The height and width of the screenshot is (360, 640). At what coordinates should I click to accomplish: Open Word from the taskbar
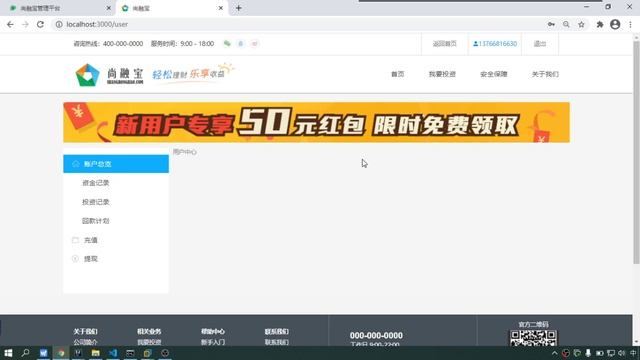coord(44,353)
